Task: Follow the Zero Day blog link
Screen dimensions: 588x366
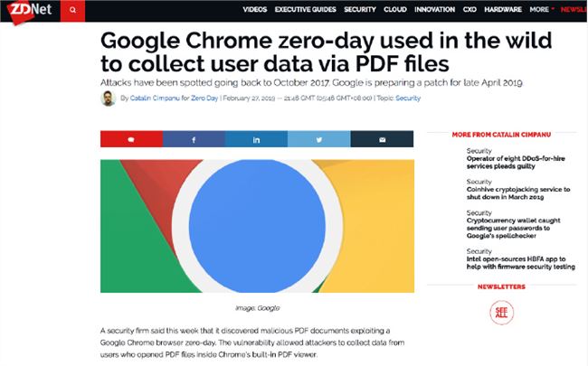Action: (x=204, y=99)
